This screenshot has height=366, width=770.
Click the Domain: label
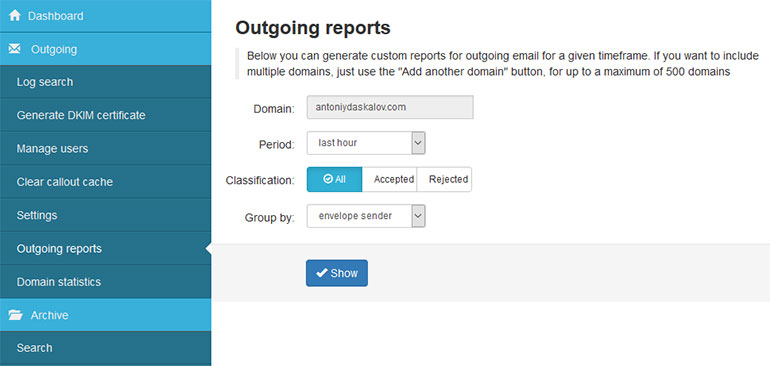pyautogui.click(x=274, y=109)
